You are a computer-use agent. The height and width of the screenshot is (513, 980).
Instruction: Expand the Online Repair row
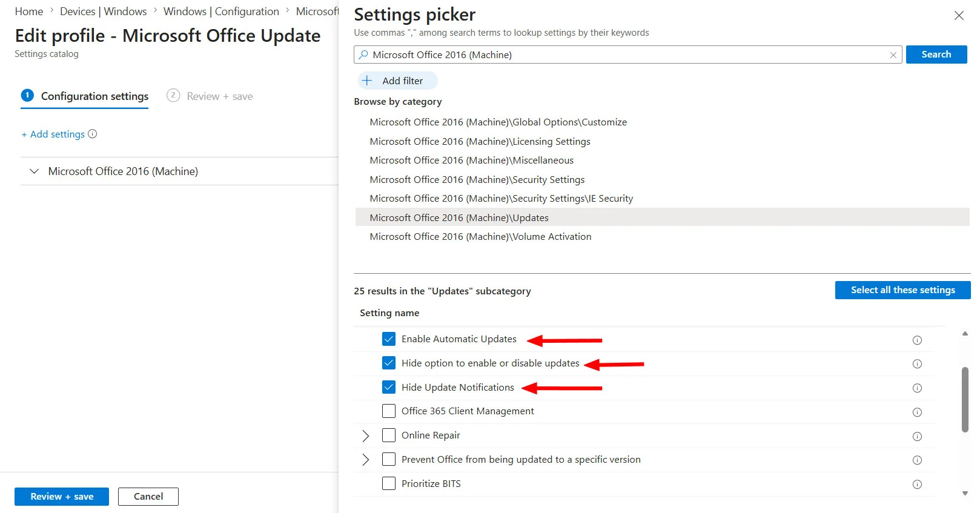click(x=366, y=436)
